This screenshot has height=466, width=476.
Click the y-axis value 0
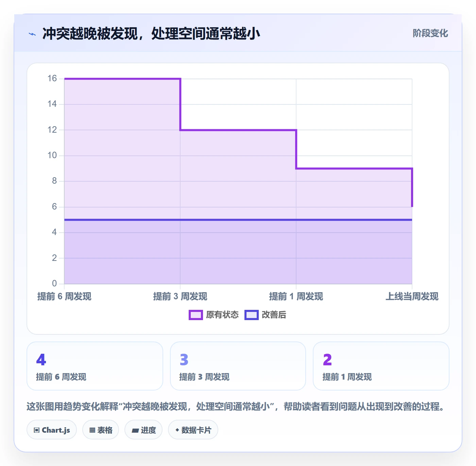coord(54,283)
